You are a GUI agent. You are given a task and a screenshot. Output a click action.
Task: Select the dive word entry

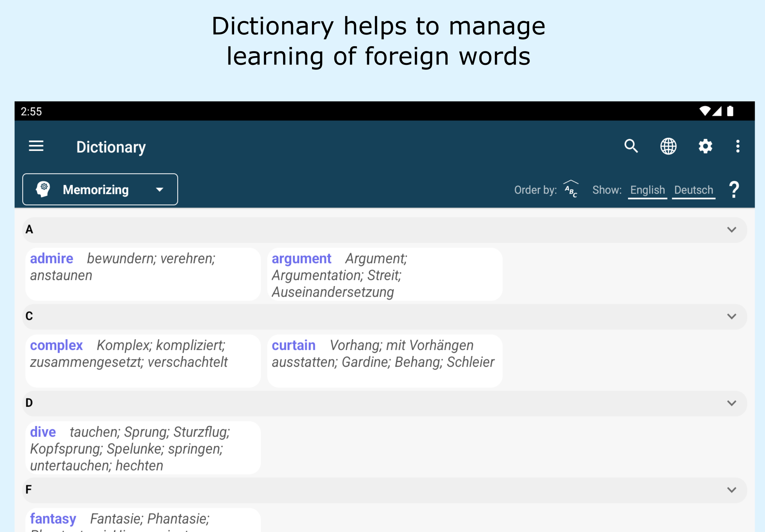143,448
